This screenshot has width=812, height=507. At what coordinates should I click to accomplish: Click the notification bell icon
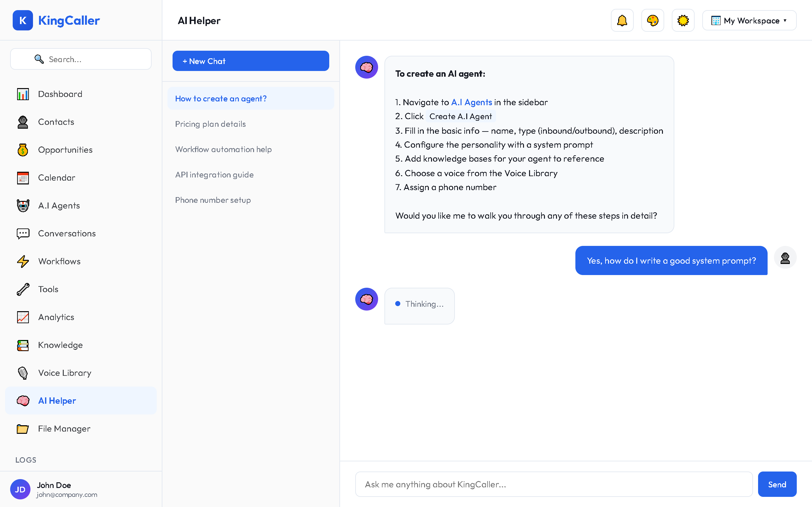(x=622, y=20)
